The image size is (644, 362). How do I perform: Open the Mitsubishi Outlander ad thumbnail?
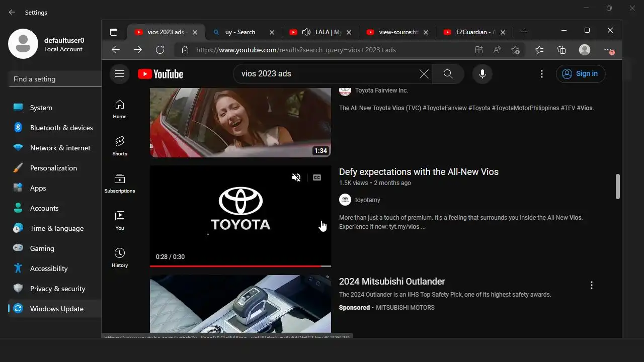coord(240,304)
